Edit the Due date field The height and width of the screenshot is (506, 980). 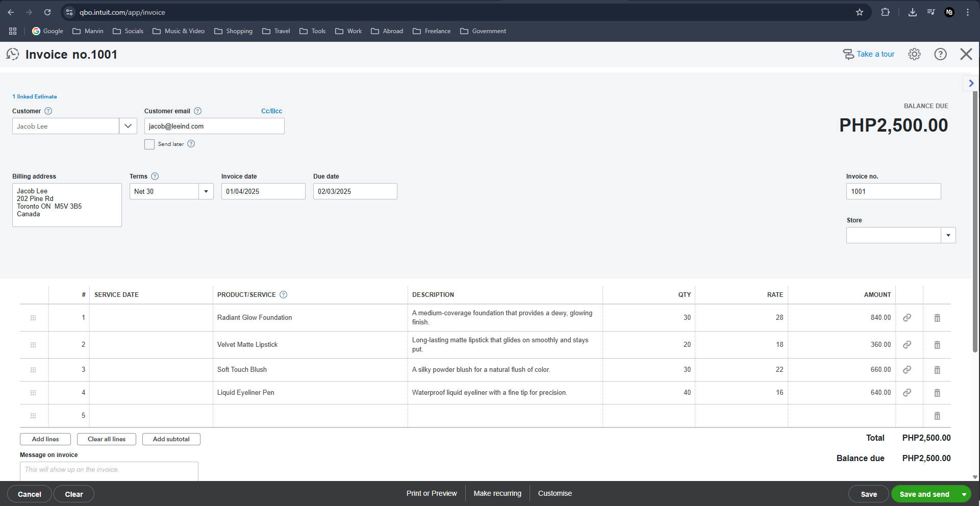point(355,191)
